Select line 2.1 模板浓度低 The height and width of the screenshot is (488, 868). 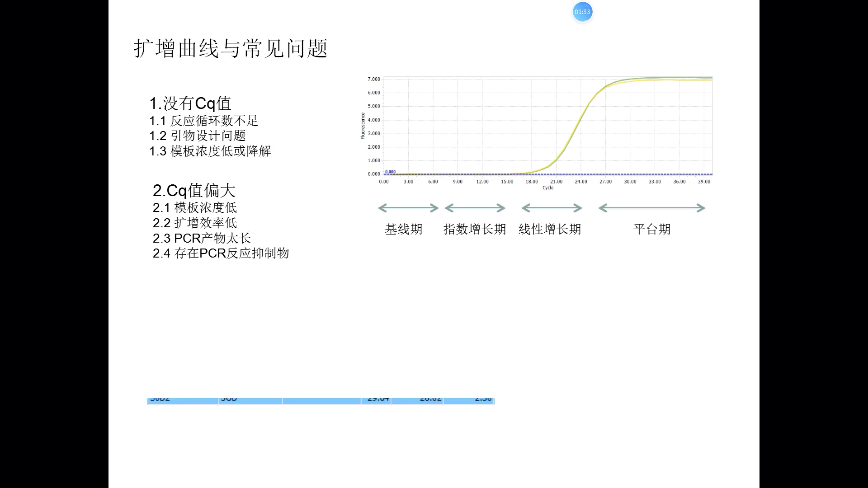[195, 207]
